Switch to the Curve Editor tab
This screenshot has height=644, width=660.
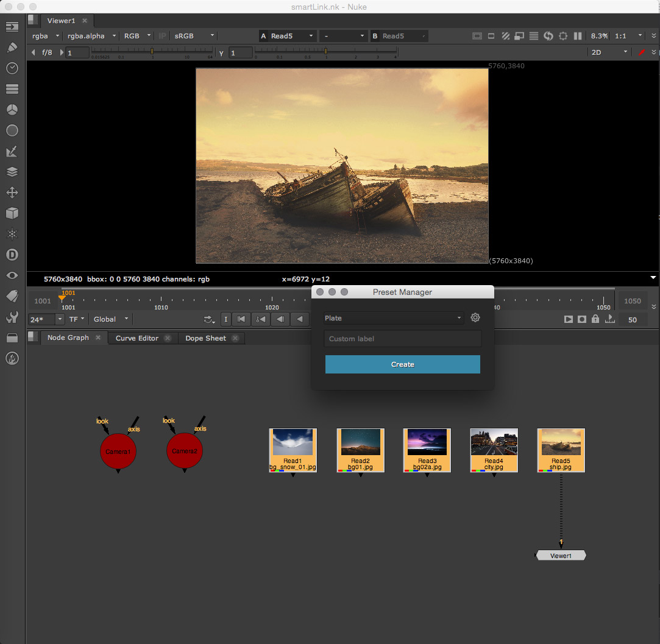pyautogui.click(x=137, y=338)
